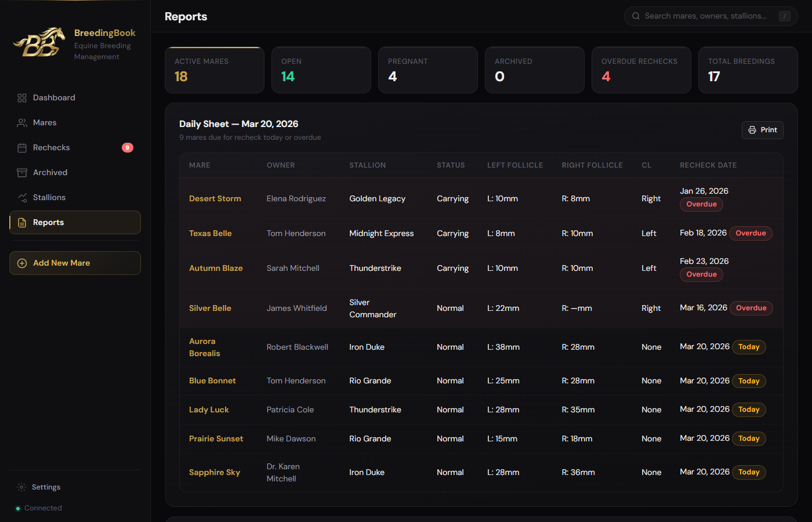812x522 pixels.
Task: Click the slash shortcut key hint in search
Action: click(785, 16)
